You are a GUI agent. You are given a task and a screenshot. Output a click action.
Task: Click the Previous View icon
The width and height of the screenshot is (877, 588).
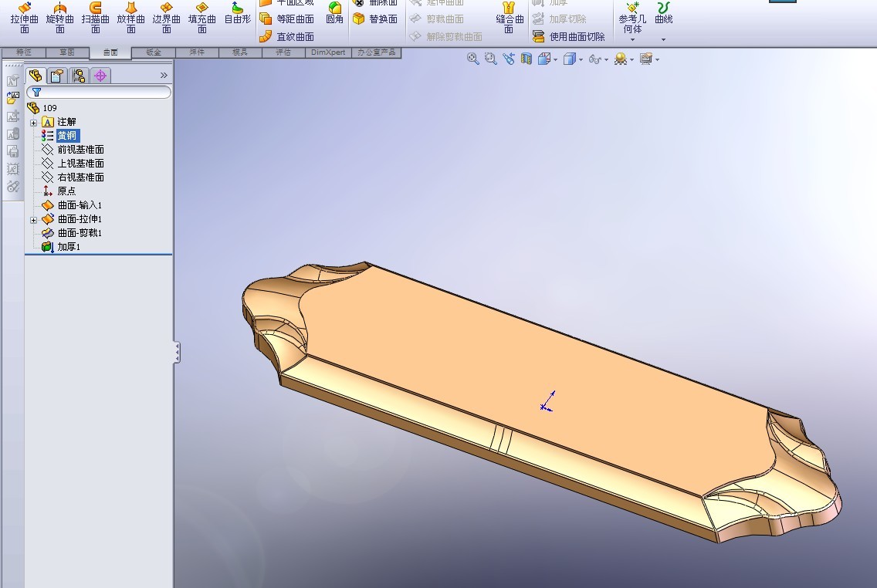tap(509, 59)
